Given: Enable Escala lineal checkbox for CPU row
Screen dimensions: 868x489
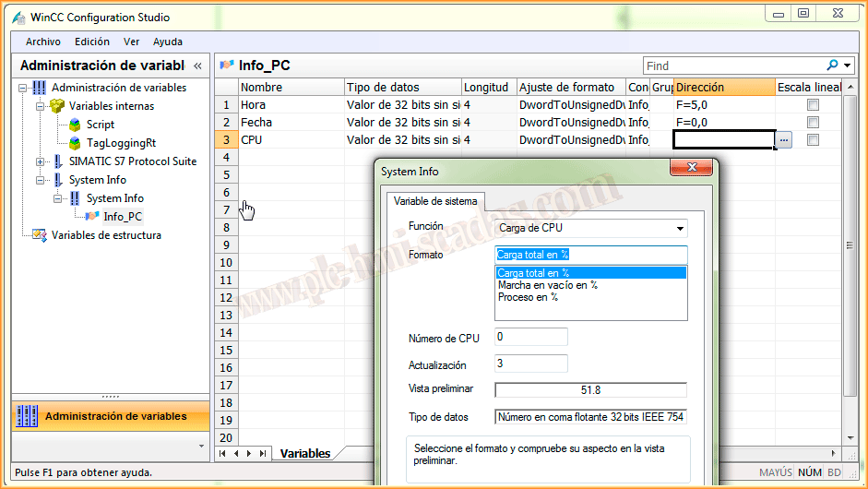Looking at the screenshot, I should pyautogui.click(x=813, y=140).
